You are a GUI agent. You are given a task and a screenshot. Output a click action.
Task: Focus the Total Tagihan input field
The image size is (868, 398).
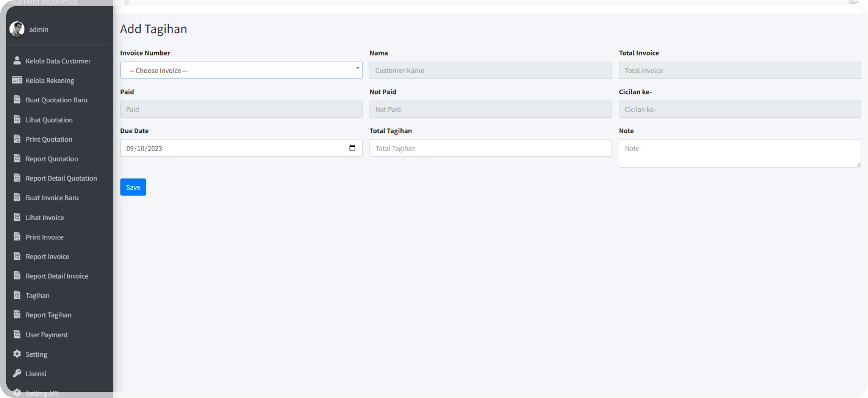tap(490, 148)
